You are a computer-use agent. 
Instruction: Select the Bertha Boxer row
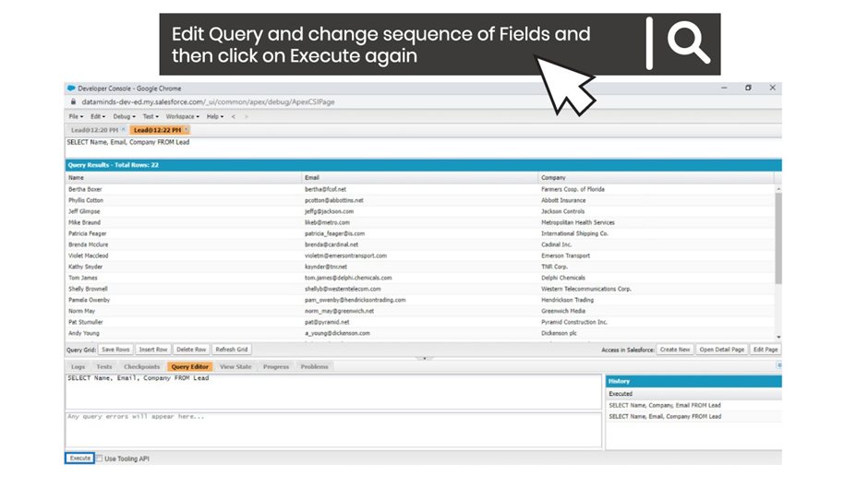[419, 189]
